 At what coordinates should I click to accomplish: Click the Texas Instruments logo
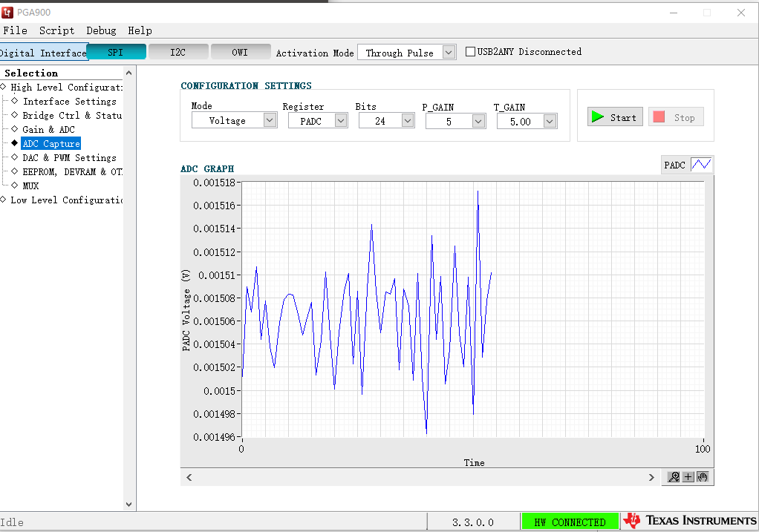[690, 520]
